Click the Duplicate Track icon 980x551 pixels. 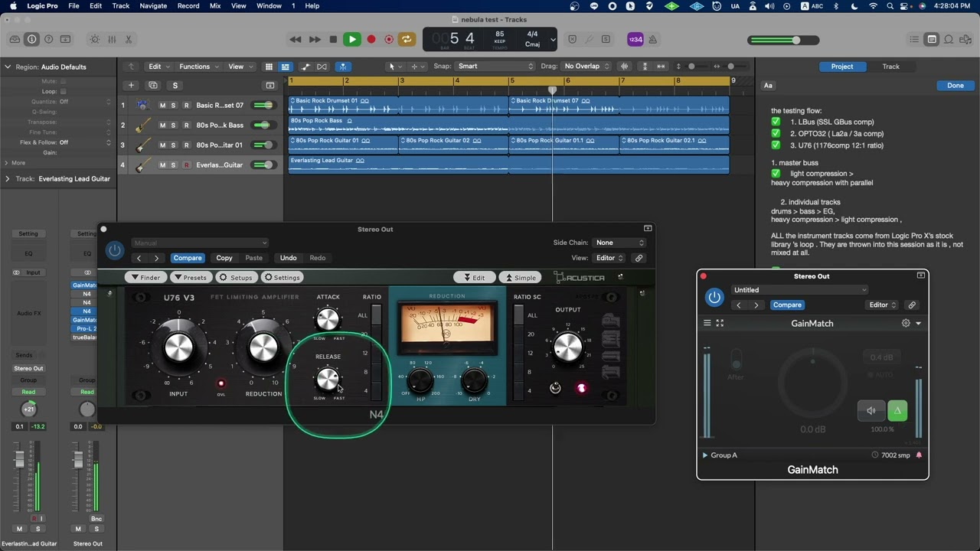153,85
